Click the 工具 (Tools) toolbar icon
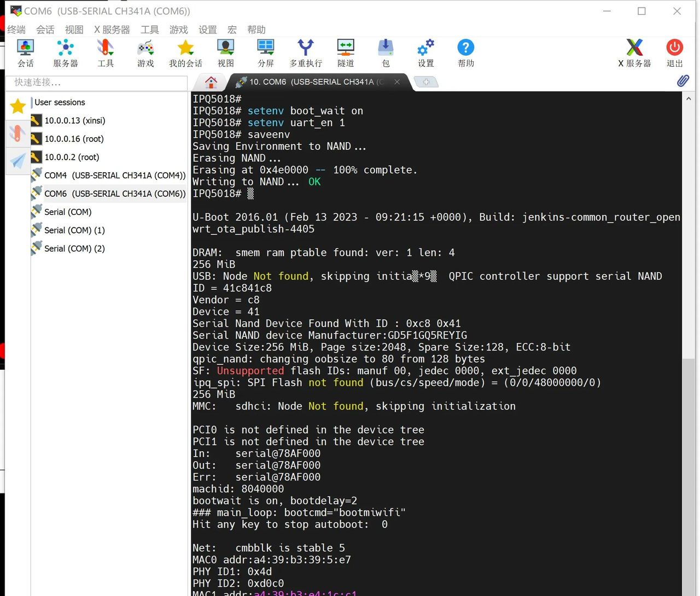This screenshot has width=700, height=596. click(x=106, y=53)
